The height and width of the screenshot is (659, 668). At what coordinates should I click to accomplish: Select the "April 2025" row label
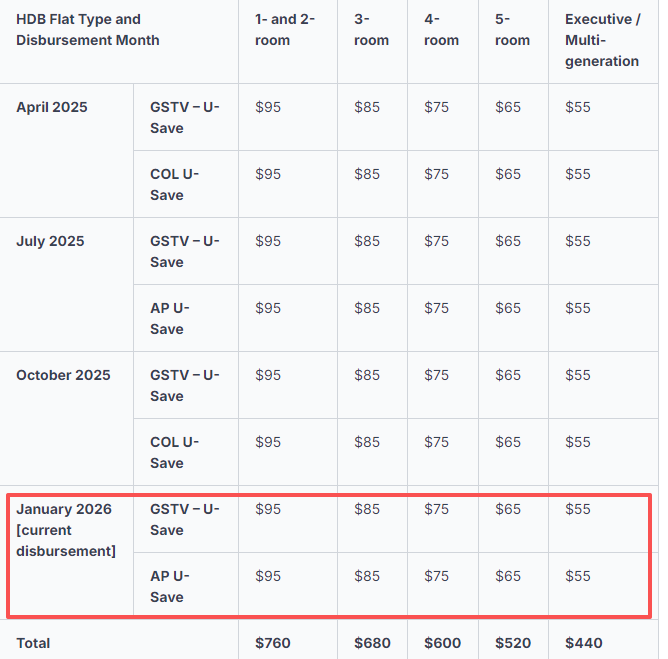[52, 107]
